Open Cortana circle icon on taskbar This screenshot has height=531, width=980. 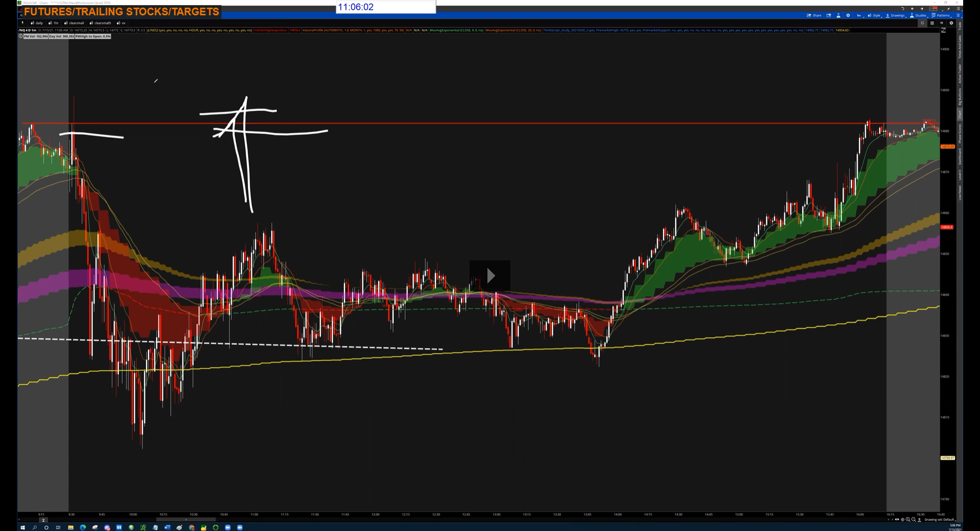pyautogui.click(x=46, y=527)
